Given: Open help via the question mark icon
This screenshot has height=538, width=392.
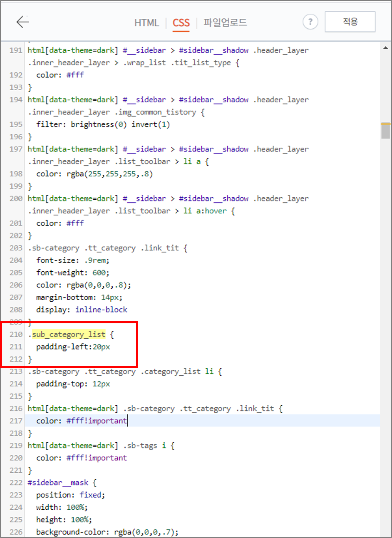Looking at the screenshot, I should click(x=310, y=22).
